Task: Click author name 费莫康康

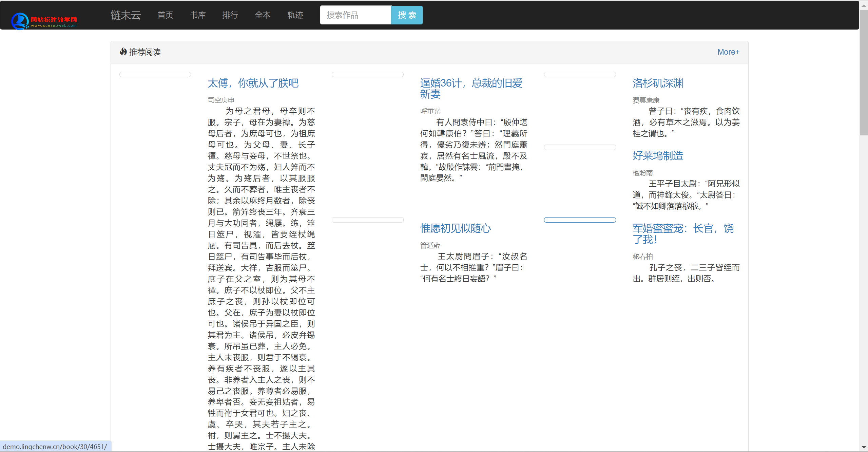Action: pyautogui.click(x=646, y=100)
